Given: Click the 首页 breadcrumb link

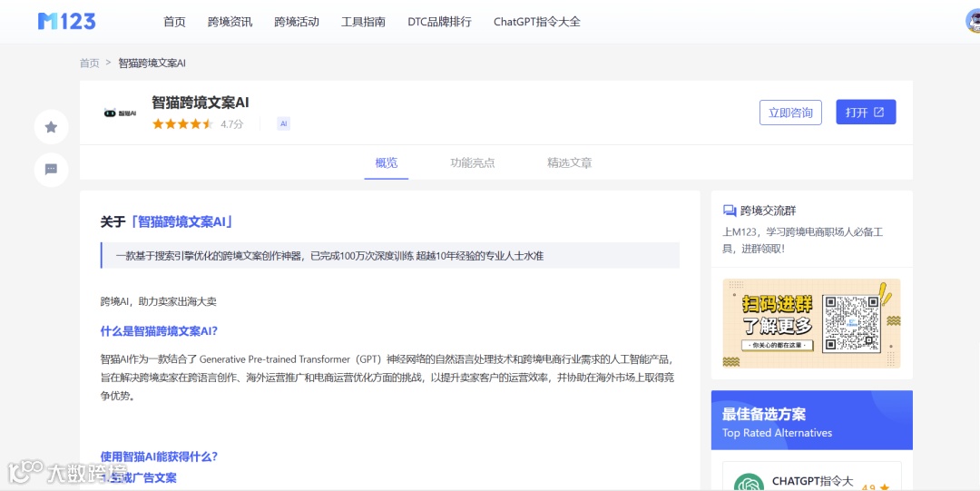Looking at the screenshot, I should click(89, 64).
